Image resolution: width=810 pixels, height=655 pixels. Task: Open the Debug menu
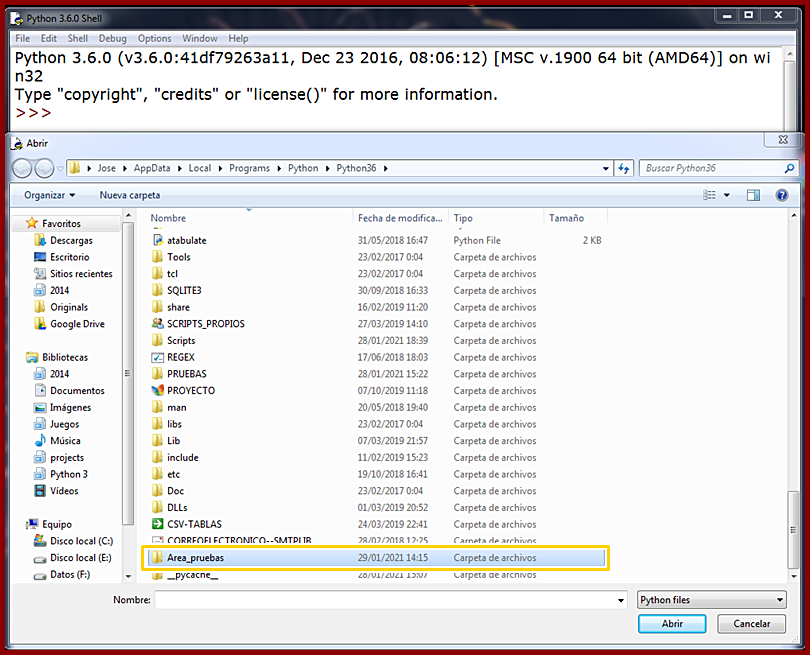pos(113,38)
